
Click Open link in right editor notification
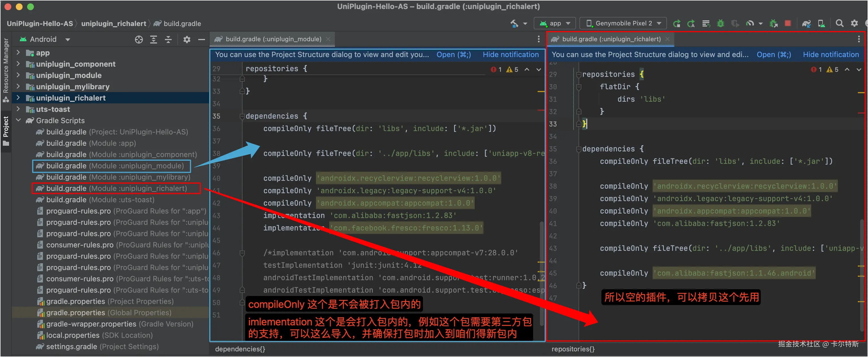pyautogui.click(x=774, y=55)
